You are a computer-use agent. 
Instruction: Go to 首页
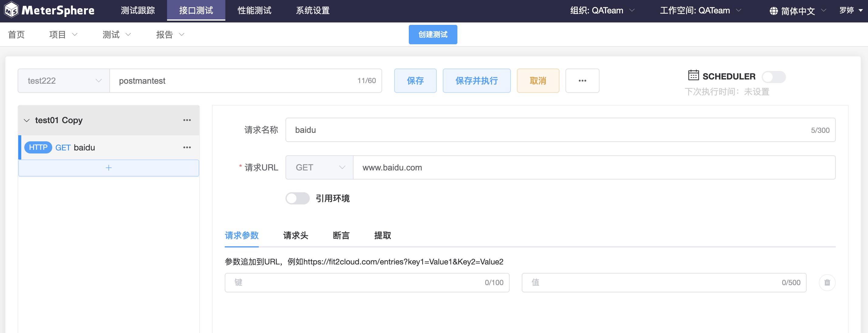click(x=16, y=35)
